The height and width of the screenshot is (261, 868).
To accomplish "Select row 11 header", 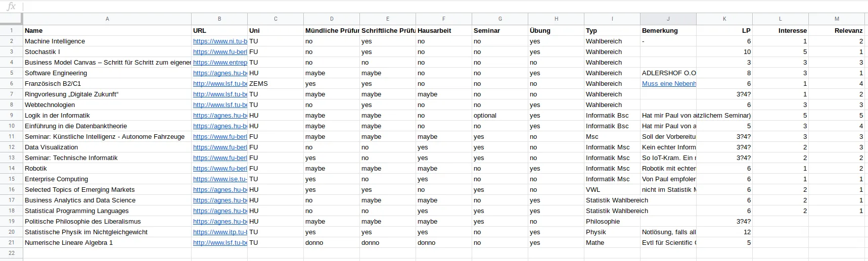I will 11,137.
